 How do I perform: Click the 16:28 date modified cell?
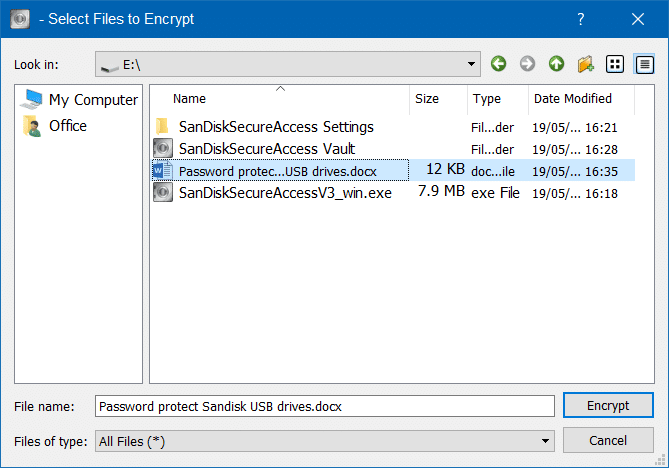[x=575, y=150]
